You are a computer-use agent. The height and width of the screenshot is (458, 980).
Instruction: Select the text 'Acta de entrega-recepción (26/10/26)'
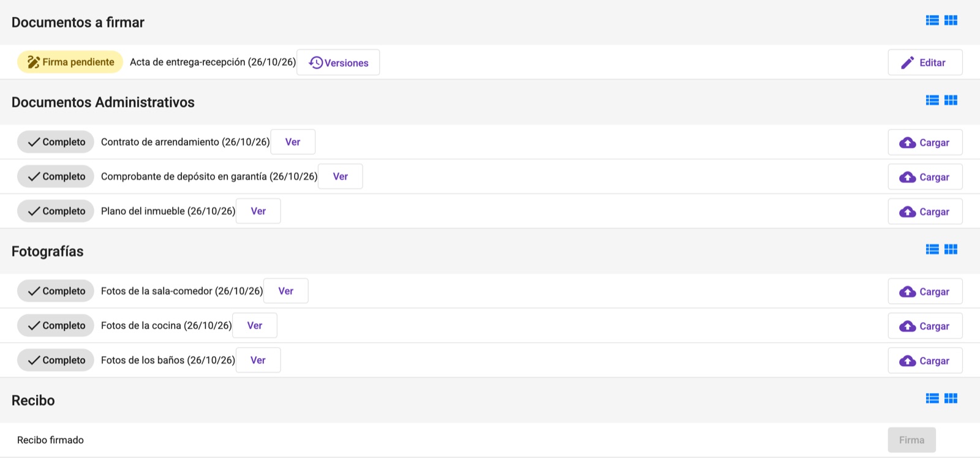click(213, 62)
